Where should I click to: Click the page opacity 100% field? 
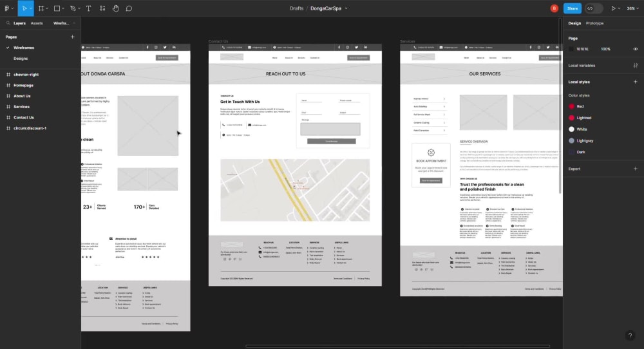[605, 50]
